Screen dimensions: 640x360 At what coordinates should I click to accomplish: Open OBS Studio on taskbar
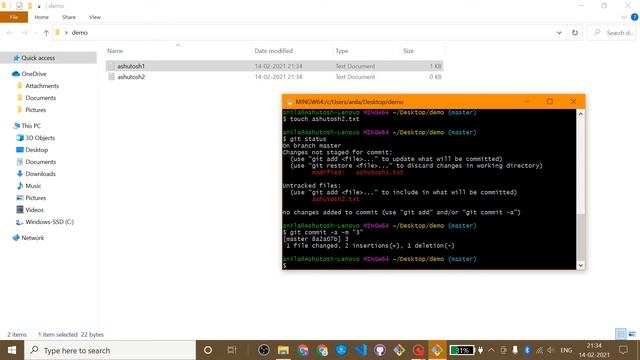pos(264,350)
